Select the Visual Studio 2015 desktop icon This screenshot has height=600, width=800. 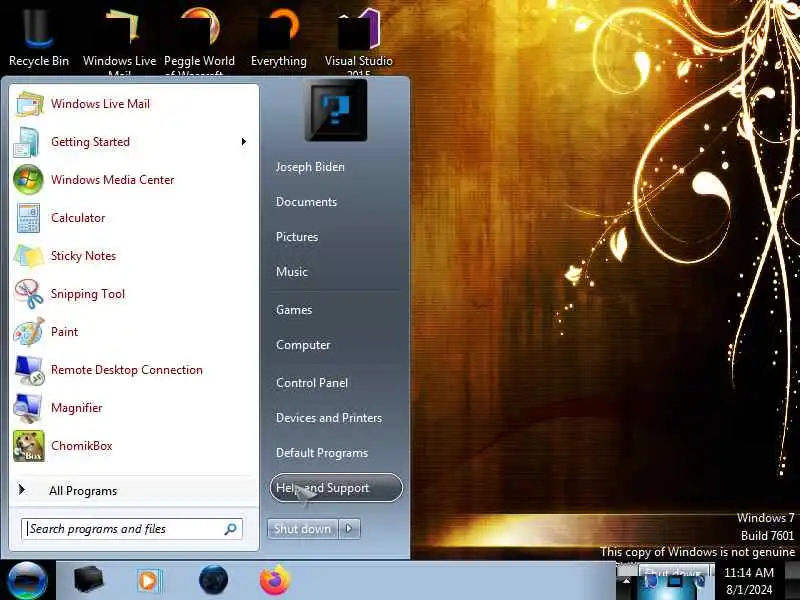(359, 41)
